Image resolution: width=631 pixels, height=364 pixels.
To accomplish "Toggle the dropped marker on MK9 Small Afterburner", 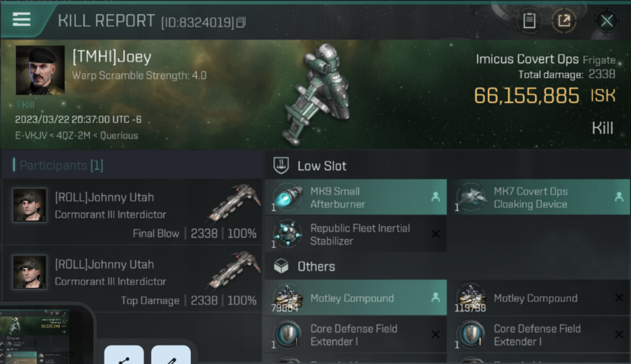I will [x=435, y=197].
